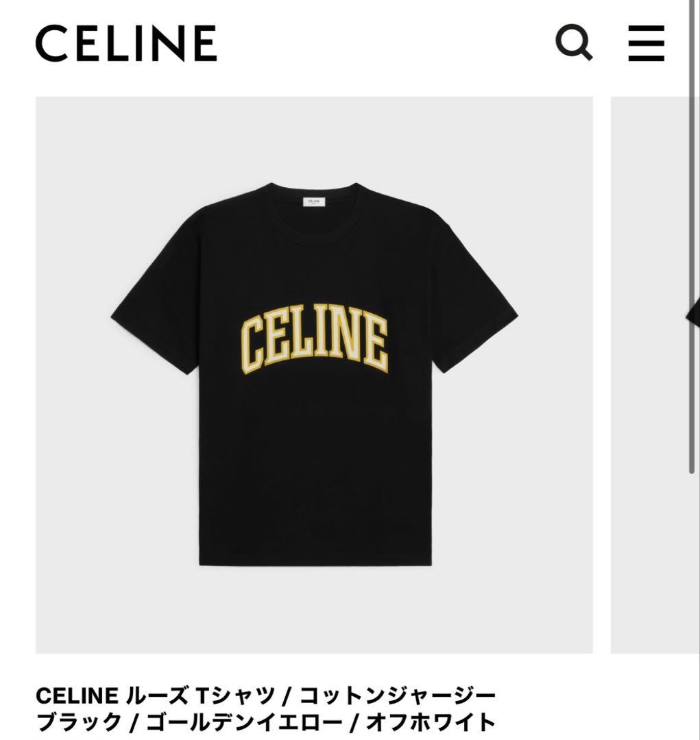
Task: Click the black sleeve peeking at right edge
Action: [x=693, y=312]
